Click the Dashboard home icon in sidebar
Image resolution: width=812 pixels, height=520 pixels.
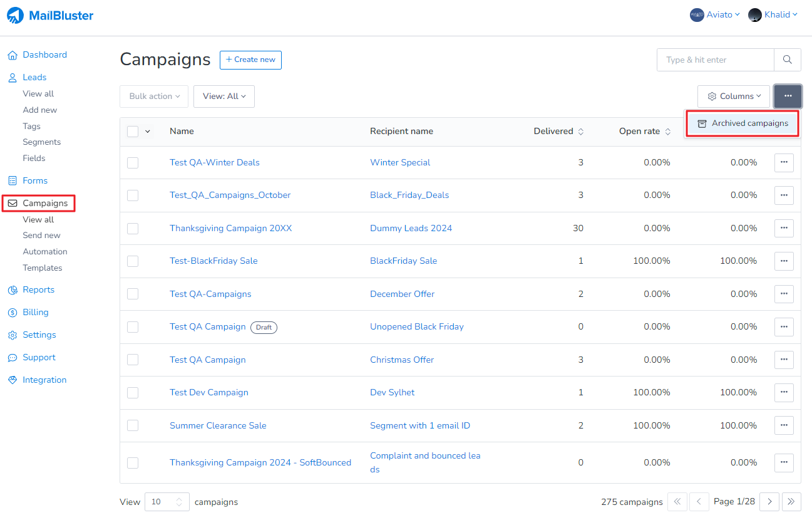point(13,55)
